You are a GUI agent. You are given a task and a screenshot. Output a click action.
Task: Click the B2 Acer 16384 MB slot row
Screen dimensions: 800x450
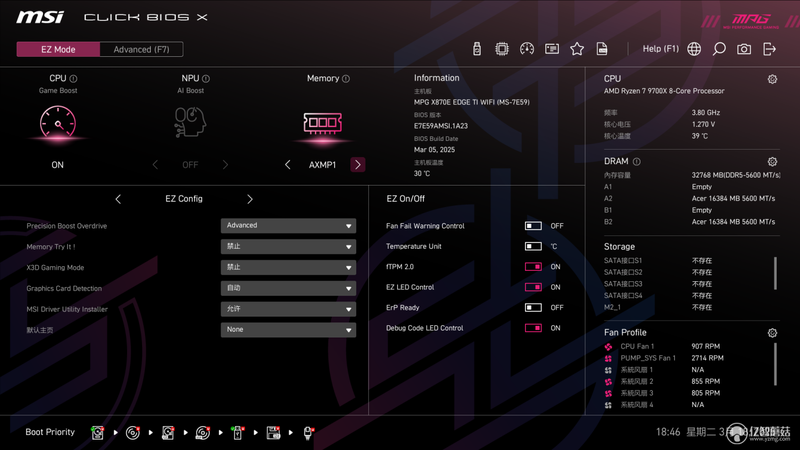tap(691, 222)
